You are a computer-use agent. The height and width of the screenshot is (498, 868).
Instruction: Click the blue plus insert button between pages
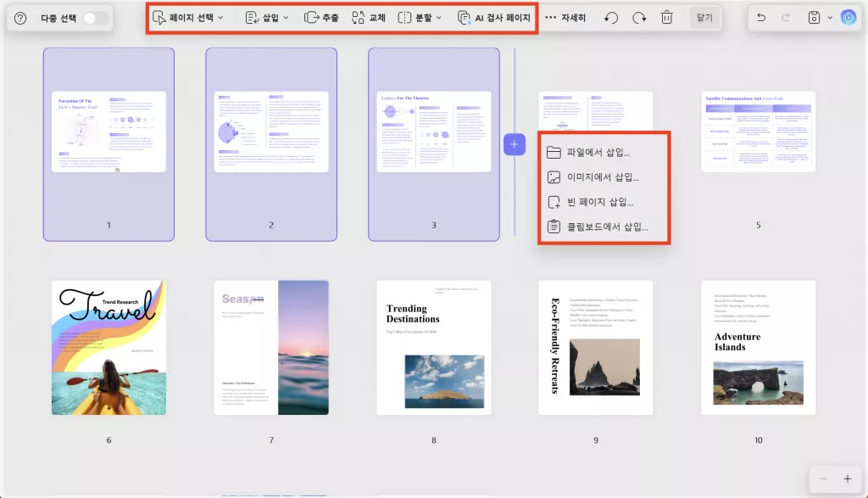pos(515,144)
